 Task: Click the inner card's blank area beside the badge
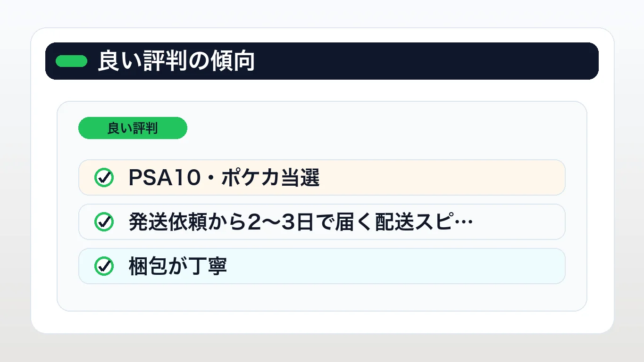coord(377,128)
